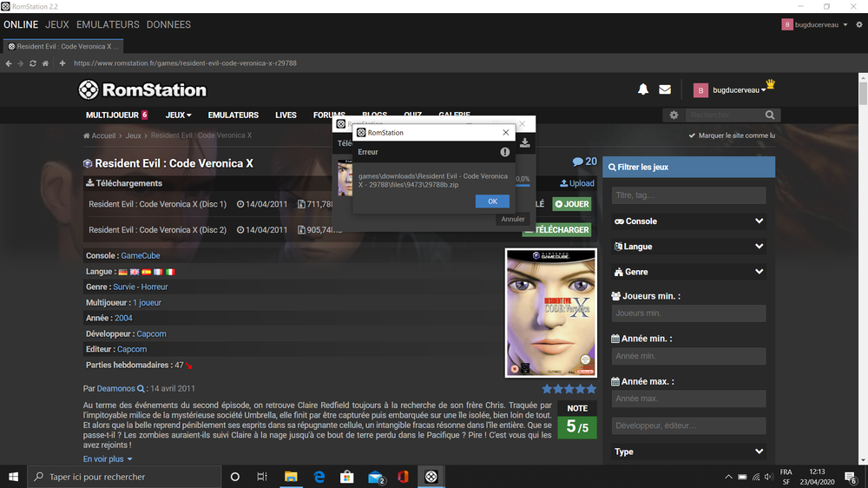
Task: Click the search settings gear icon
Action: pos(674,115)
